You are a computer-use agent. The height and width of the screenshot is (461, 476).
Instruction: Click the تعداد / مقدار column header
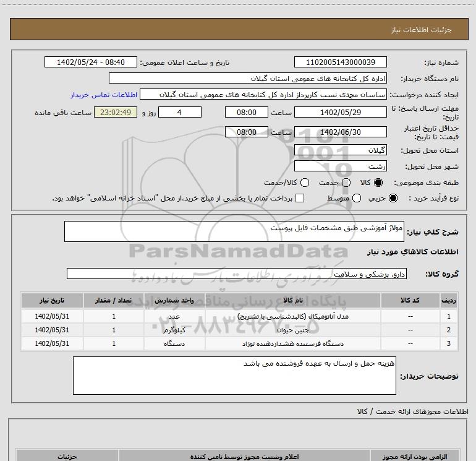[x=114, y=300]
